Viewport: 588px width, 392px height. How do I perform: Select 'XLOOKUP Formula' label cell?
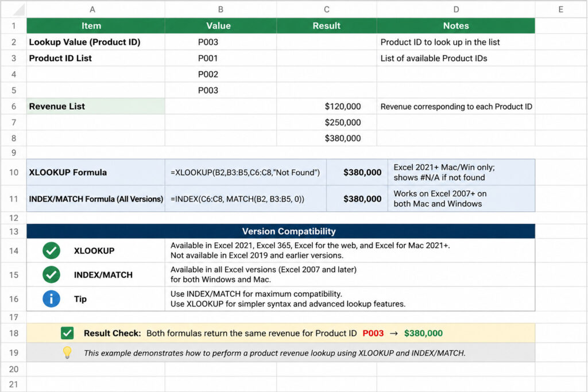coord(96,172)
